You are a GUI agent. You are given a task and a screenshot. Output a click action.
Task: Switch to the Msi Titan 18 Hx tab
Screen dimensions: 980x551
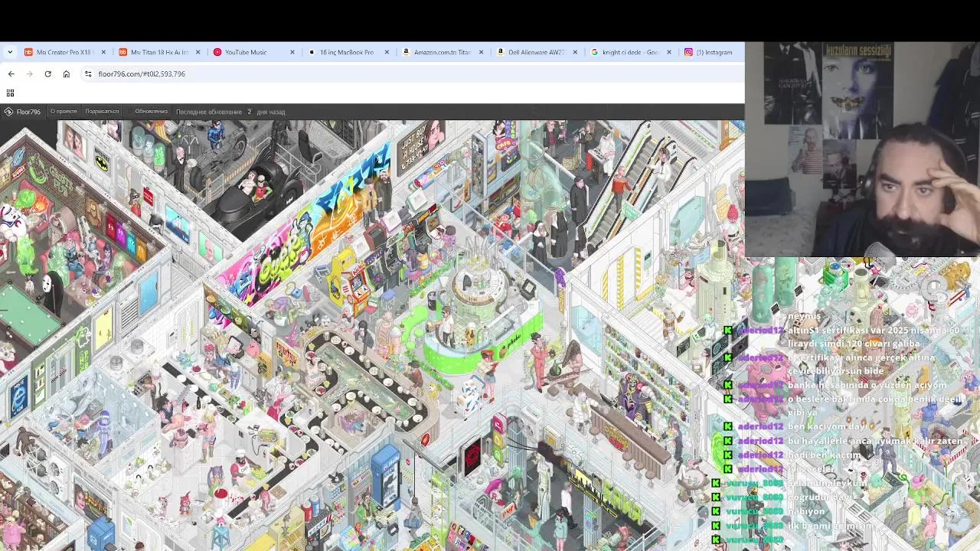[159, 52]
